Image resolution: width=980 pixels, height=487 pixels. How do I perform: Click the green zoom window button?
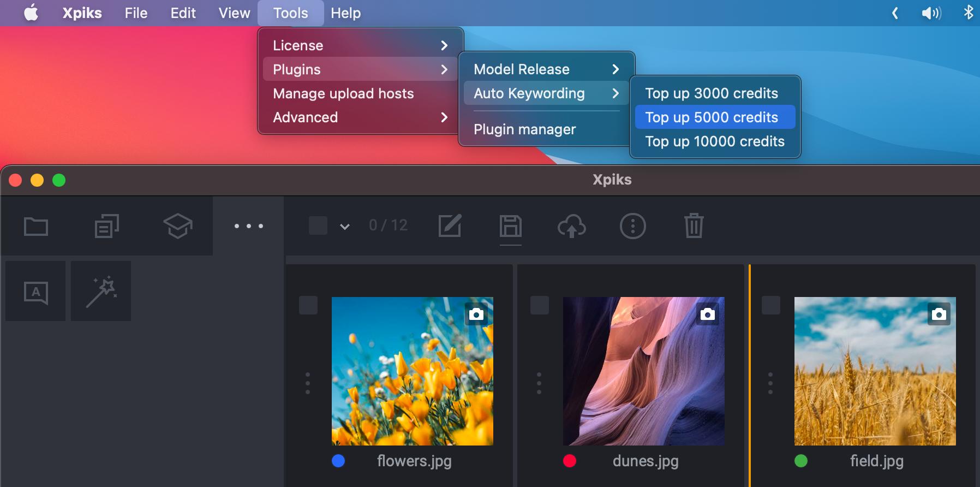tap(59, 180)
